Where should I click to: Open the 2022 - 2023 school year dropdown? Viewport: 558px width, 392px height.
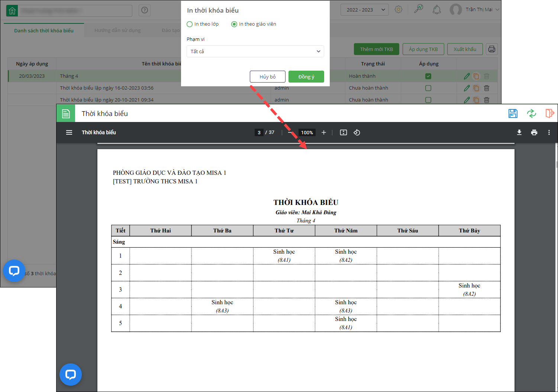tap(364, 10)
